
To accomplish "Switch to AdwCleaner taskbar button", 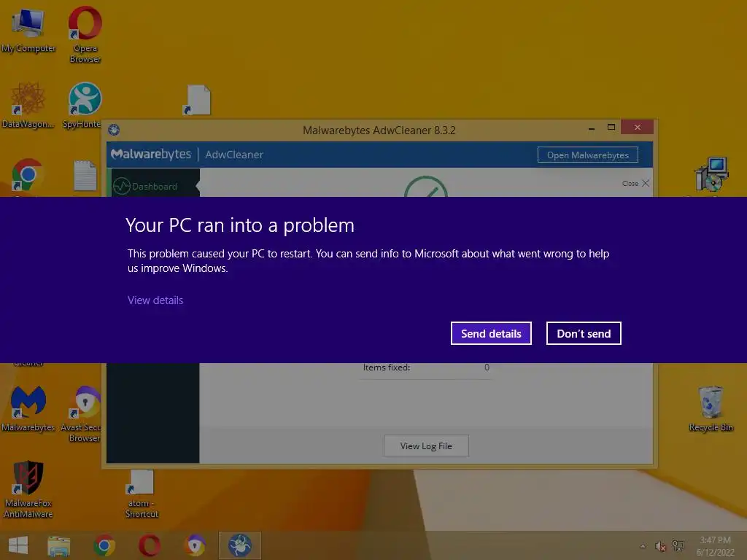I will point(239,545).
